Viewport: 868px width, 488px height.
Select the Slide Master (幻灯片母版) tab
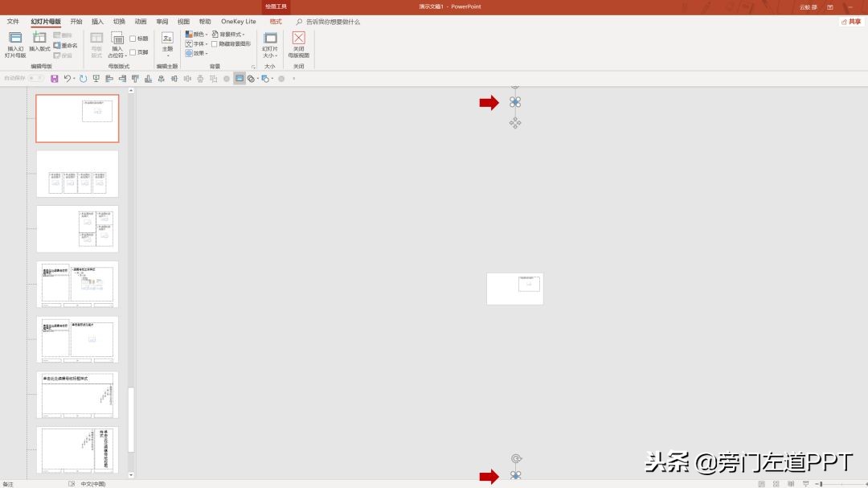coord(46,22)
